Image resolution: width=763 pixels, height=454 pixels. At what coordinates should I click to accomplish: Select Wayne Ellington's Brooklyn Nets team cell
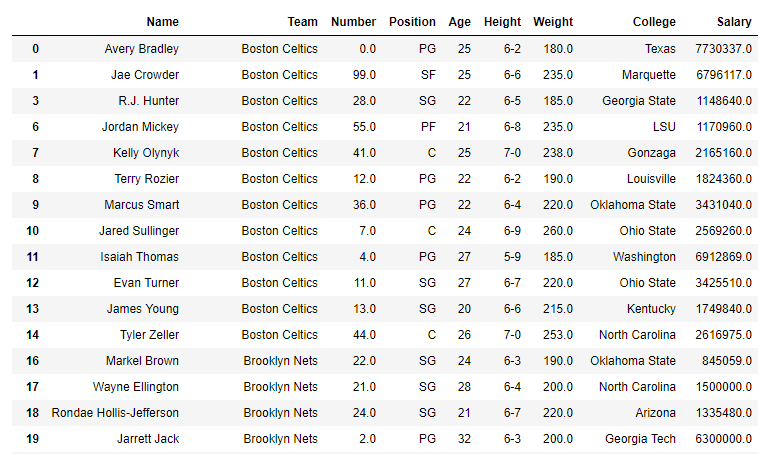[x=280, y=387]
